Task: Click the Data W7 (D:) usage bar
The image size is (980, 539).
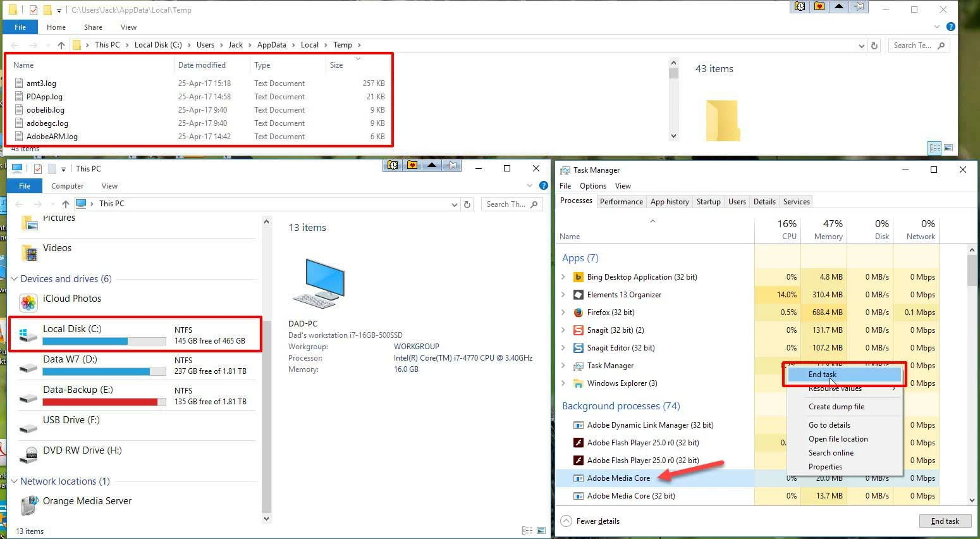Action: (x=104, y=371)
